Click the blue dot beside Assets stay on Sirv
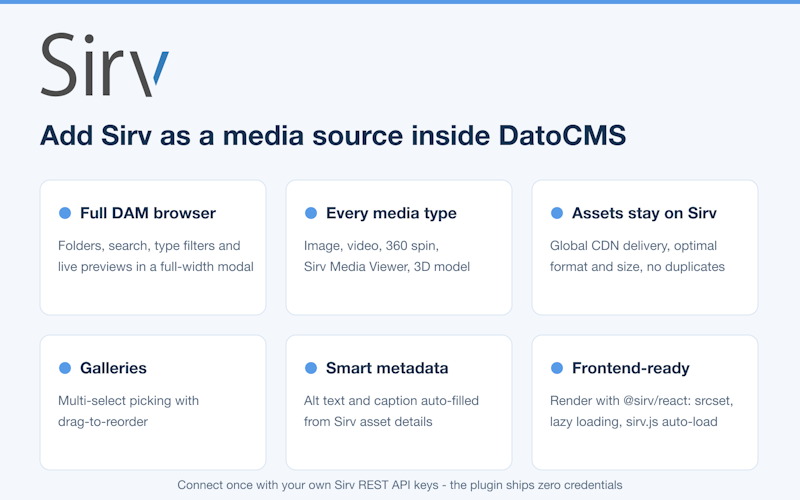 click(x=557, y=213)
